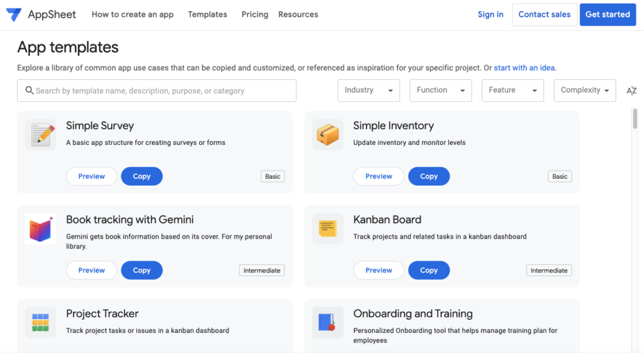The width and height of the screenshot is (644, 353).
Task: Open the Resources navigation menu
Action: point(298,14)
